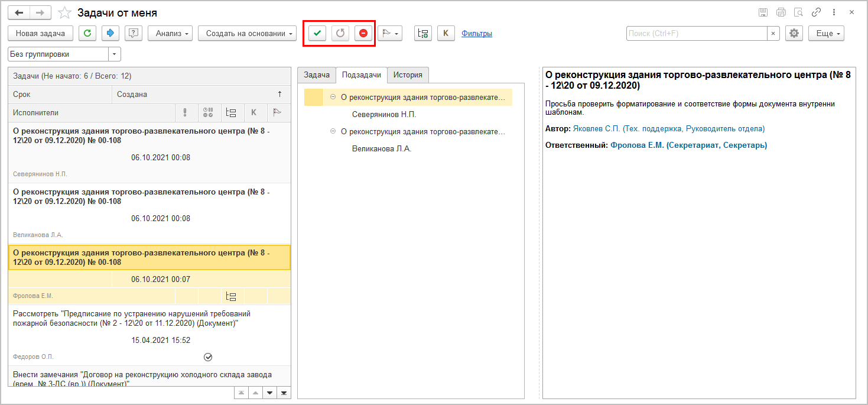
Task: Click the printer icon in the title bar
Action: 781,12
